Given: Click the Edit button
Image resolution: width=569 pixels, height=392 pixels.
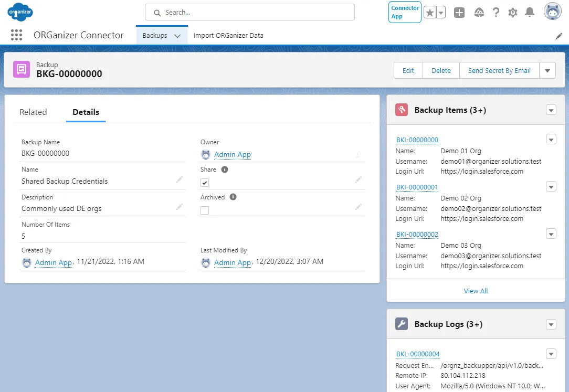Looking at the screenshot, I should pyautogui.click(x=408, y=70).
